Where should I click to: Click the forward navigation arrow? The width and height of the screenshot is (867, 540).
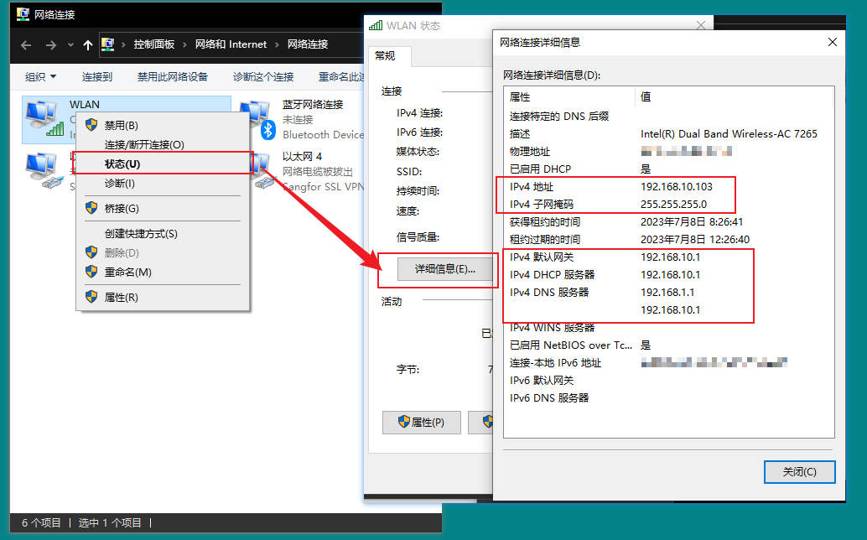coord(49,45)
